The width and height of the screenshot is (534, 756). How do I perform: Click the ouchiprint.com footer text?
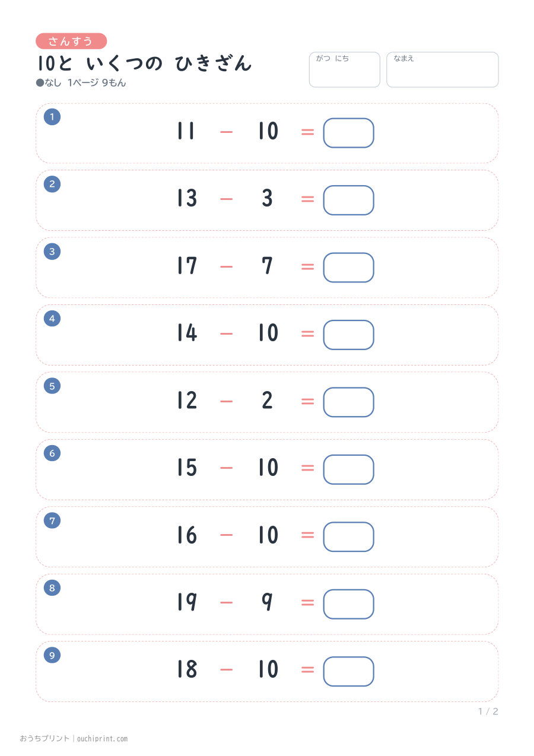[101, 739]
